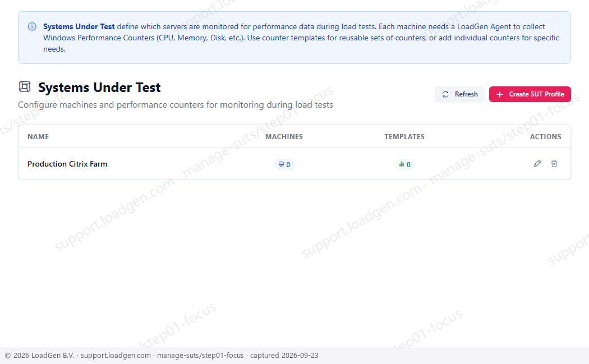The height and width of the screenshot is (364, 589).
Task: Click the NAME column header
Action: (x=38, y=137)
